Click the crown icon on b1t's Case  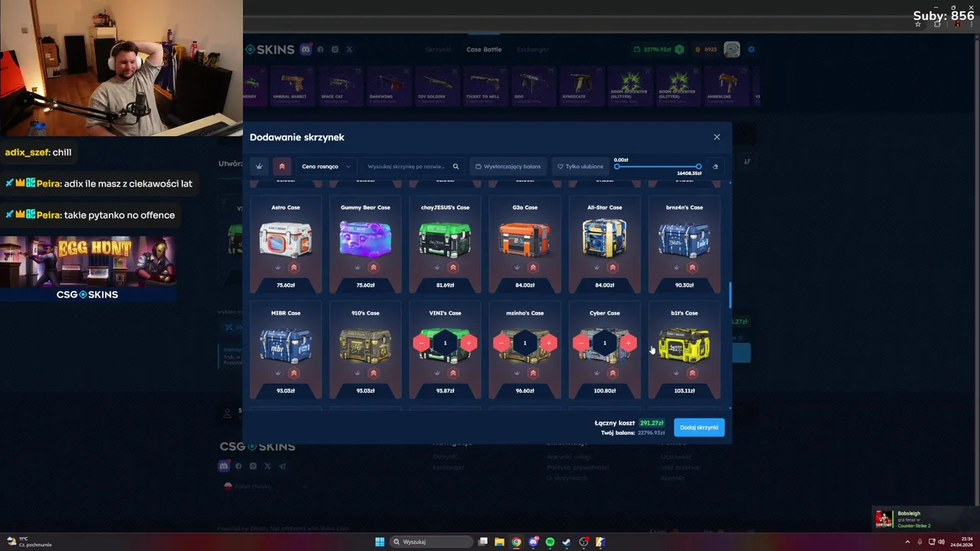pos(676,373)
